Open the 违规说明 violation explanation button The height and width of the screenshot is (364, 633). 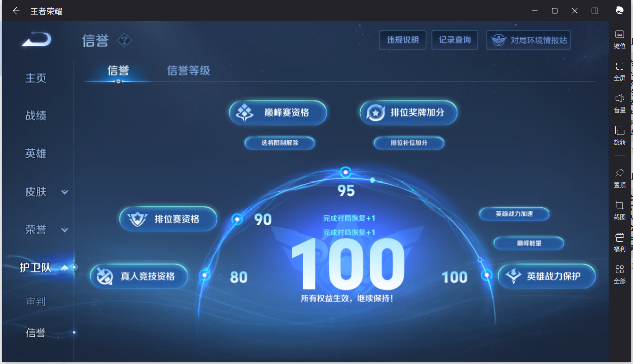[x=403, y=40]
